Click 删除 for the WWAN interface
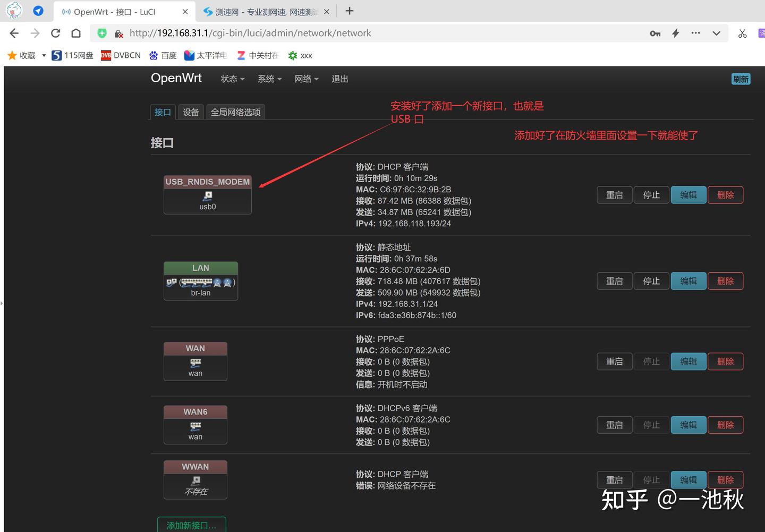Image resolution: width=765 pixels, height=532 pixels. (x=725, y=479)
